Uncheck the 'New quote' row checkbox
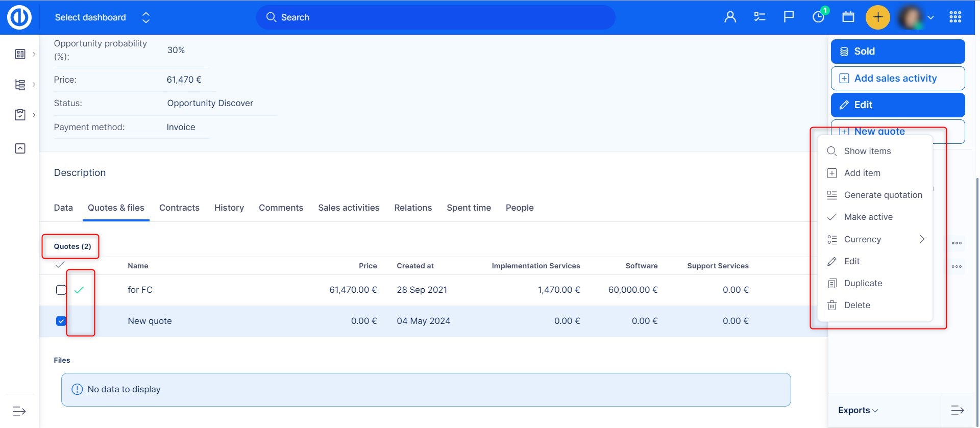980x428 pixels. coord(61,321)
